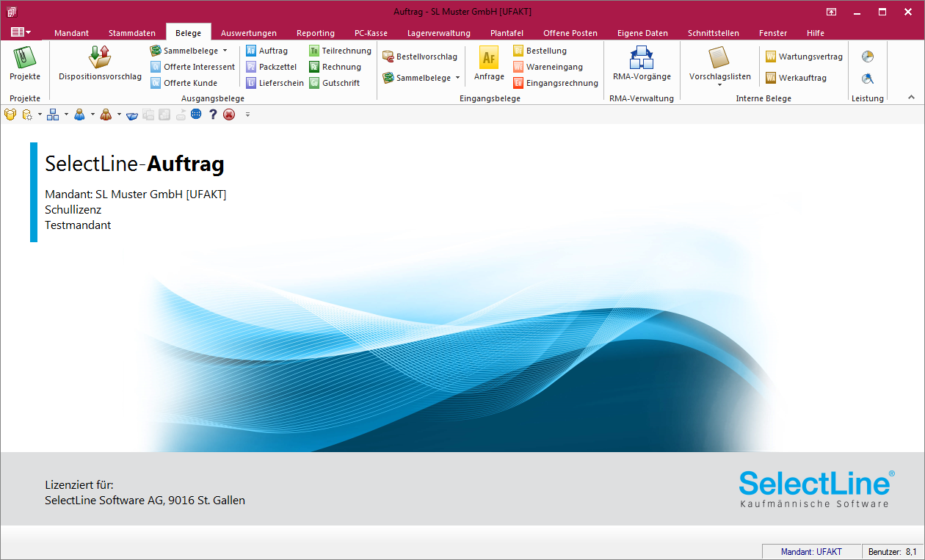925x560 pixels.
Task: Open Packzettel document
Action: pyautogui.click(x=271, y=67)
